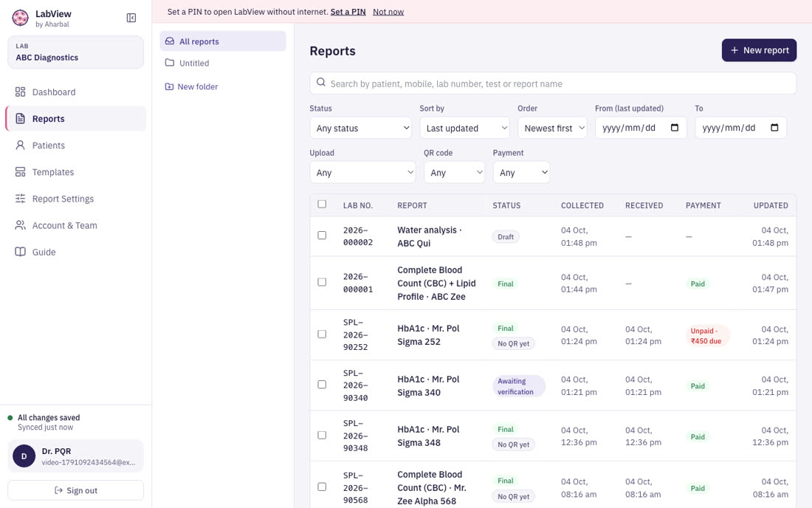Click the New folder plus icon
This screenshot has width=812, height=508.
169,86
